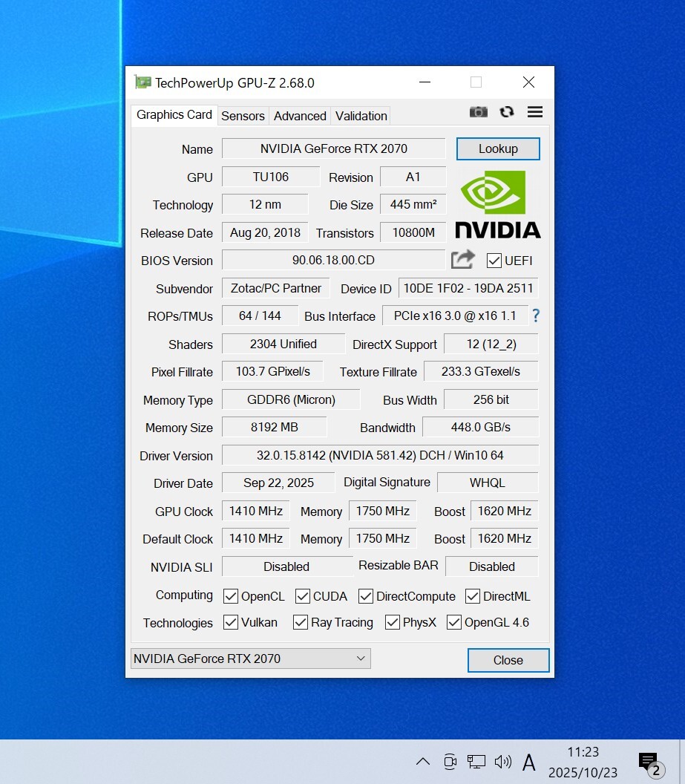685x784 pixels.
Task: Click the refresh icon in GPU-Z
Action: [x=507, y=112]
